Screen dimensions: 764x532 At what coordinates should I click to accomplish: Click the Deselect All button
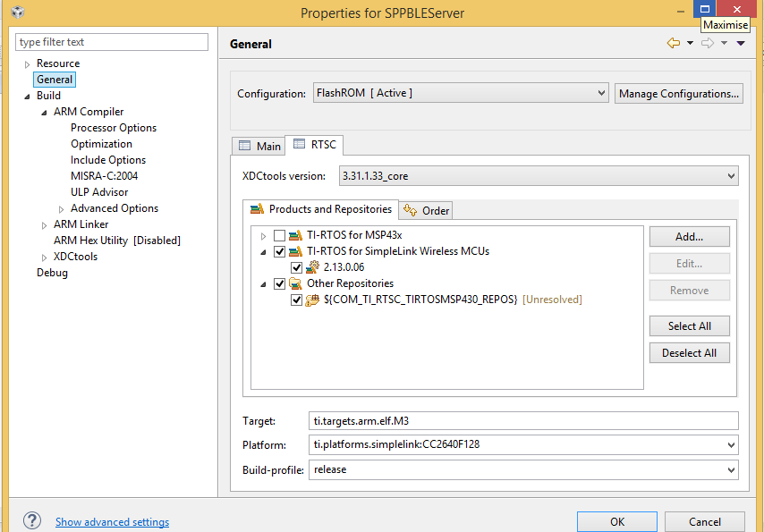tap(690, 352)
